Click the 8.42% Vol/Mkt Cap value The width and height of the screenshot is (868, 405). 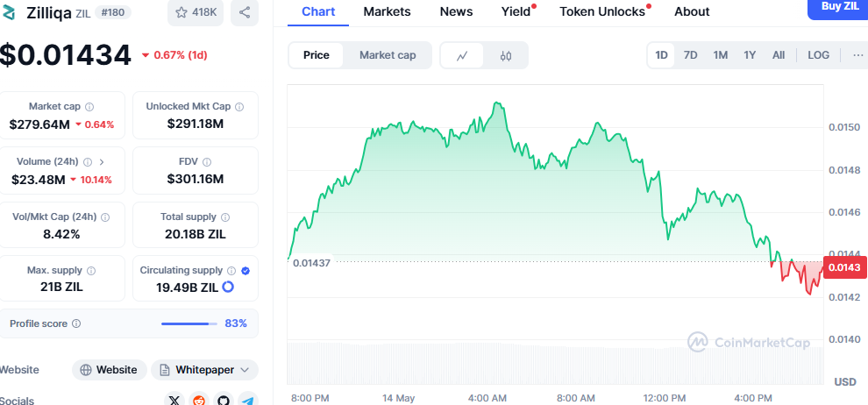click(61, 235)
